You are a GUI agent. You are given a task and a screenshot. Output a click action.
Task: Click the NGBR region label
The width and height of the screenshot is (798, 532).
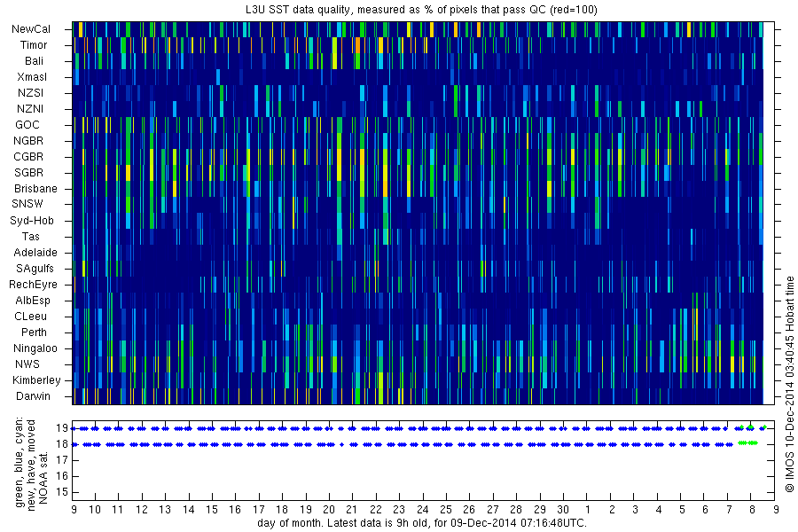point(28,140)
